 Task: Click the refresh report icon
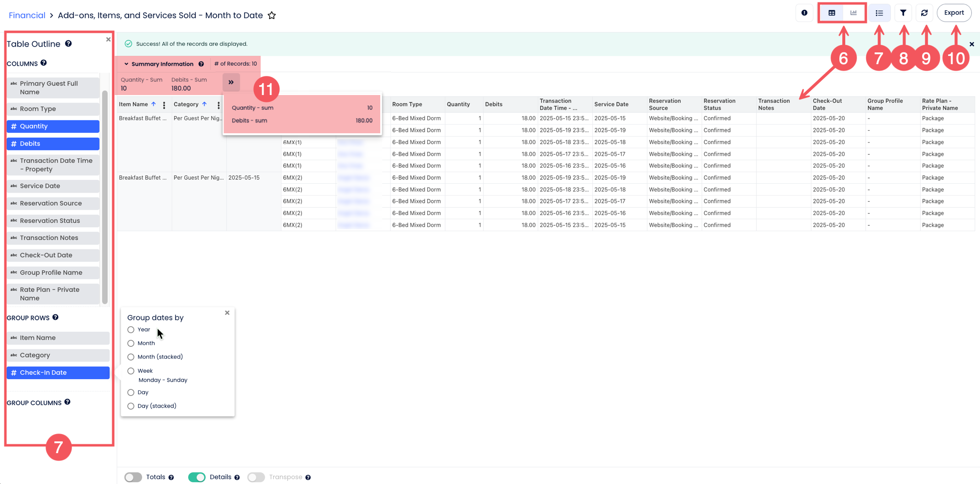(924, 13)
